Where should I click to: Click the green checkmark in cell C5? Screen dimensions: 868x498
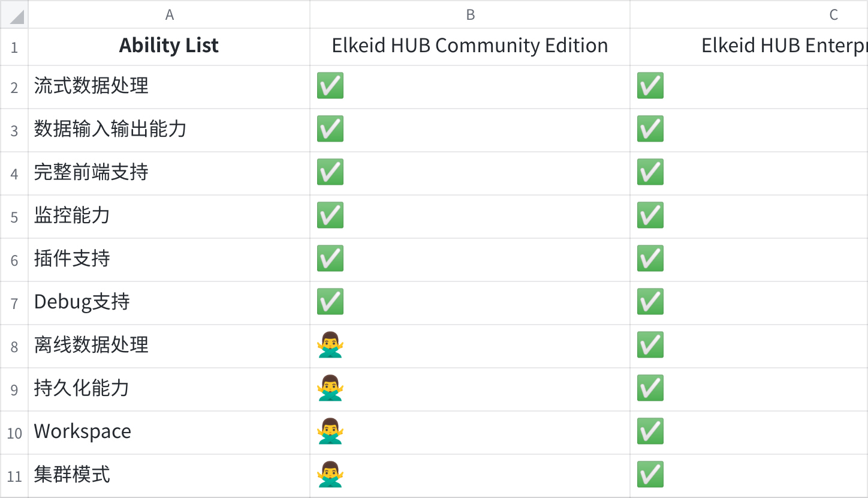pyautogui.click(x=650, y=215)
